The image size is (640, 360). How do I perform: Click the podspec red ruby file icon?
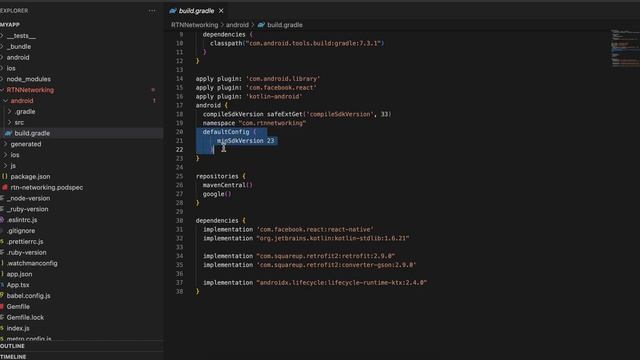[x=5, y=187]
